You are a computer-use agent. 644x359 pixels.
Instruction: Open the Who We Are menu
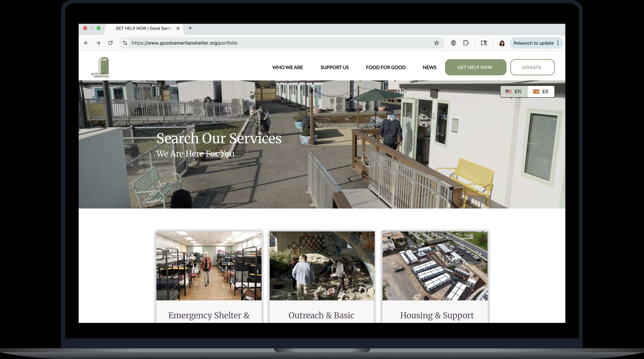(x=287, y=67)
